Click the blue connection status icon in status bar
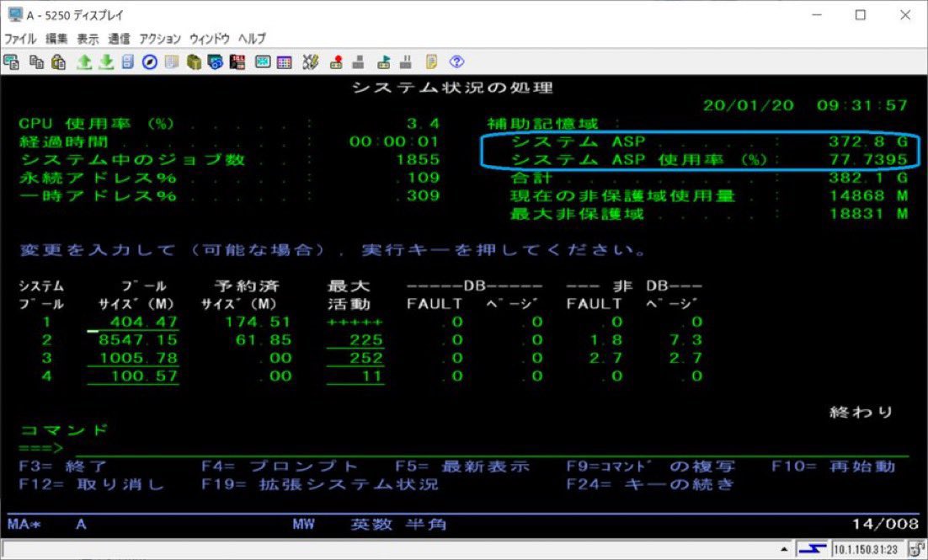 [x=813, y=549]
